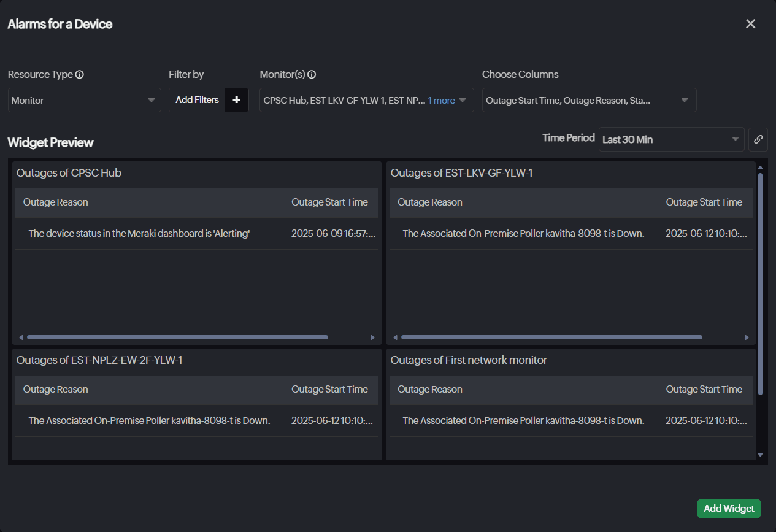Open the Time Period dropdown set to Last 30 Min
Screen dimensions: 776x532
[671, 139]
